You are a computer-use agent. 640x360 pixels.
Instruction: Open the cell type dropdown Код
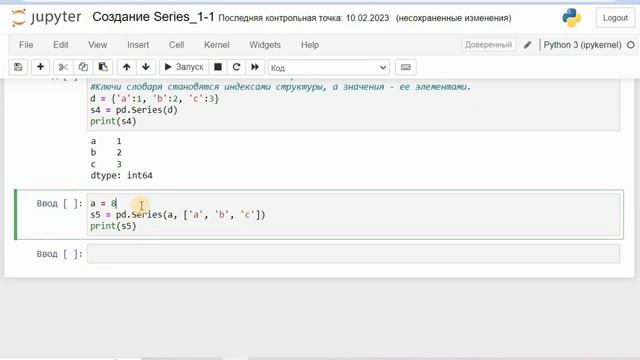tap(329, 67)
